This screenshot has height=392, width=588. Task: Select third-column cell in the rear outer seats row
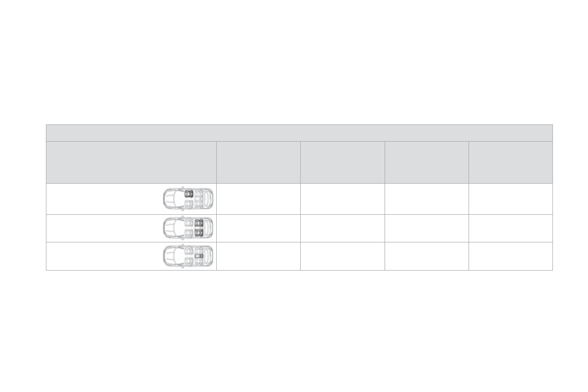point(343,228)
